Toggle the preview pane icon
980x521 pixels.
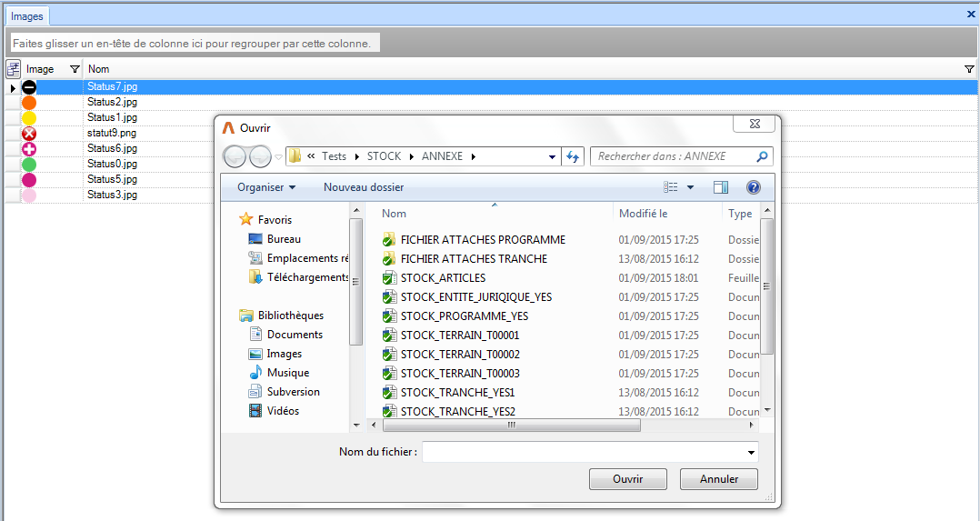pos(721,187)
